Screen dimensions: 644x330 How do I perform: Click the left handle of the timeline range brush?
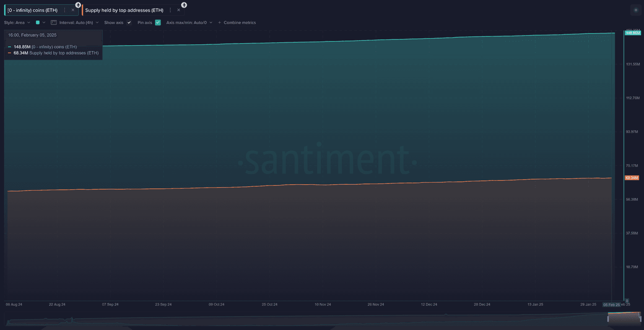pyautogui.click(x=608, y=319)
